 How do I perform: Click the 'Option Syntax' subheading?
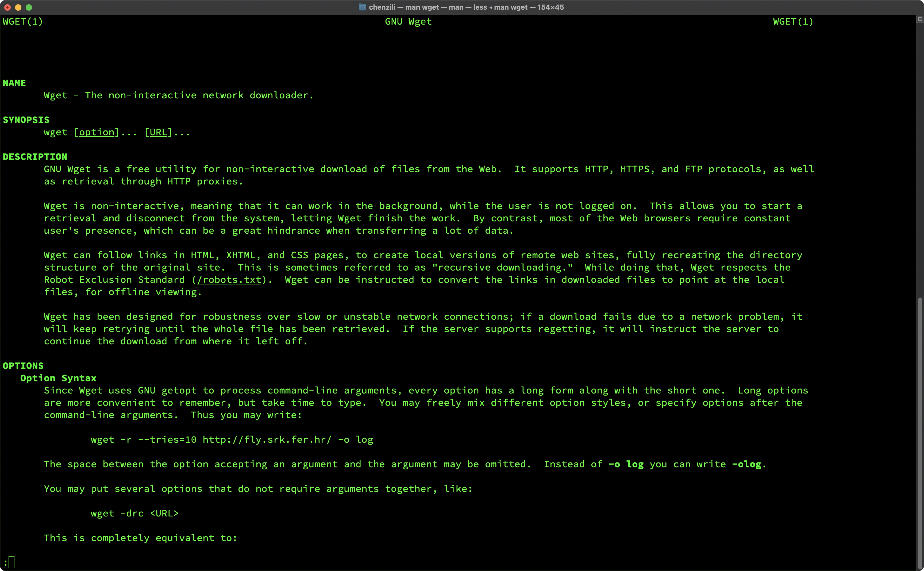tap(59, 378)
